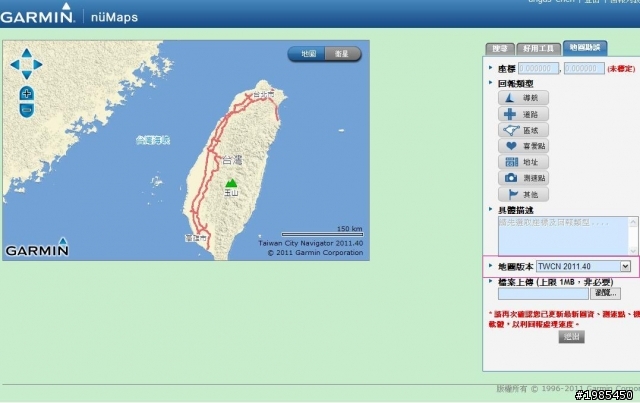Choose the 地址 address report type
Viewport: 640px width, 403px height.
pyautogui.click(x=523, y=162)
